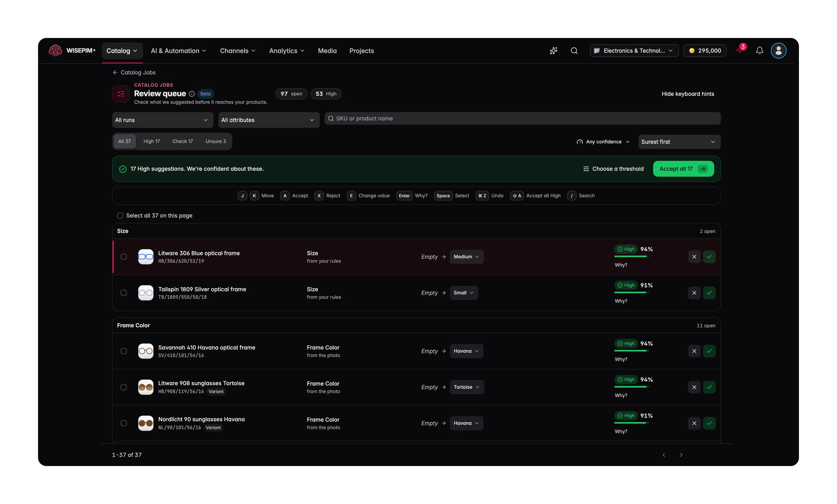Tick Select all 37 on this page
837x504 pixels.
pyautogui.click(x=120, y=216)
